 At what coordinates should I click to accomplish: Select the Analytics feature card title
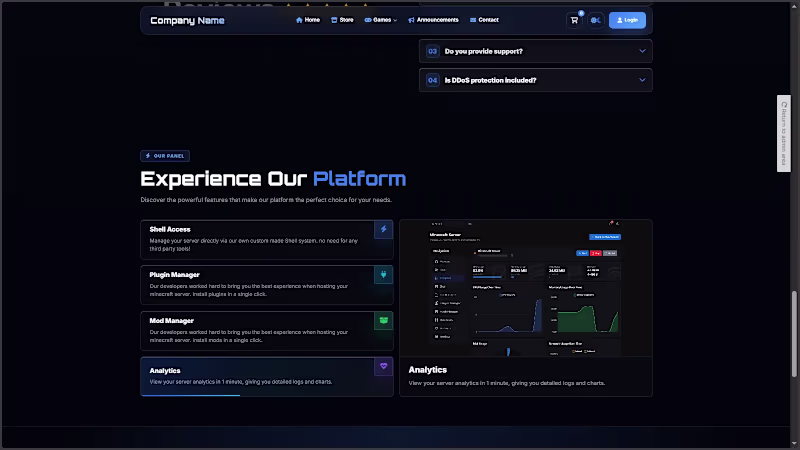(x=165, y=370)
